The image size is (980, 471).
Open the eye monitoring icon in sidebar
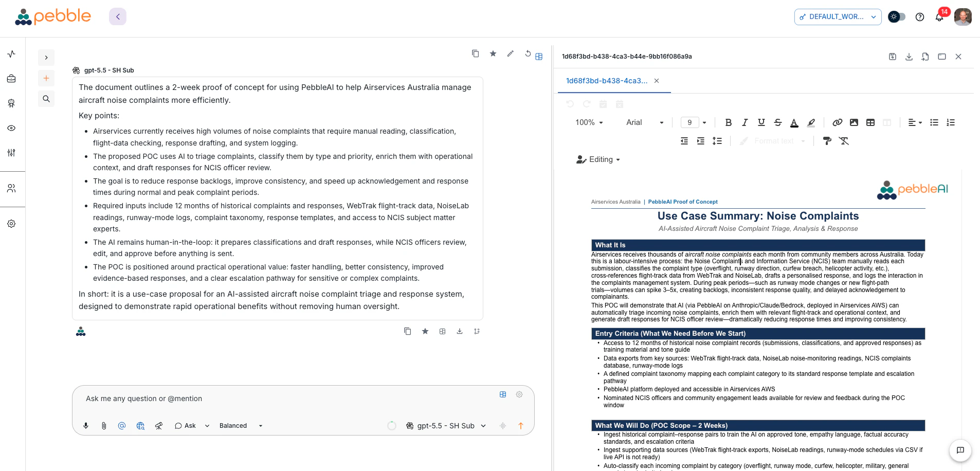coord(11,128)
